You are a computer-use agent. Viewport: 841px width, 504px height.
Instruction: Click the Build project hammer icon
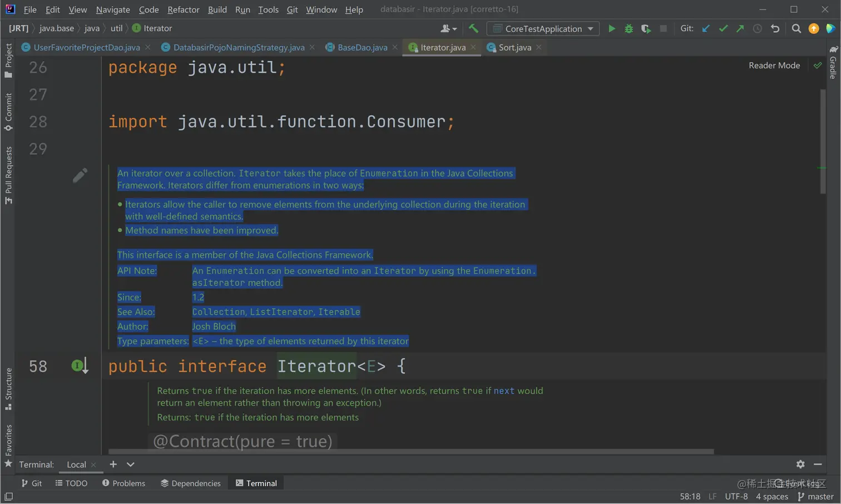473,28
